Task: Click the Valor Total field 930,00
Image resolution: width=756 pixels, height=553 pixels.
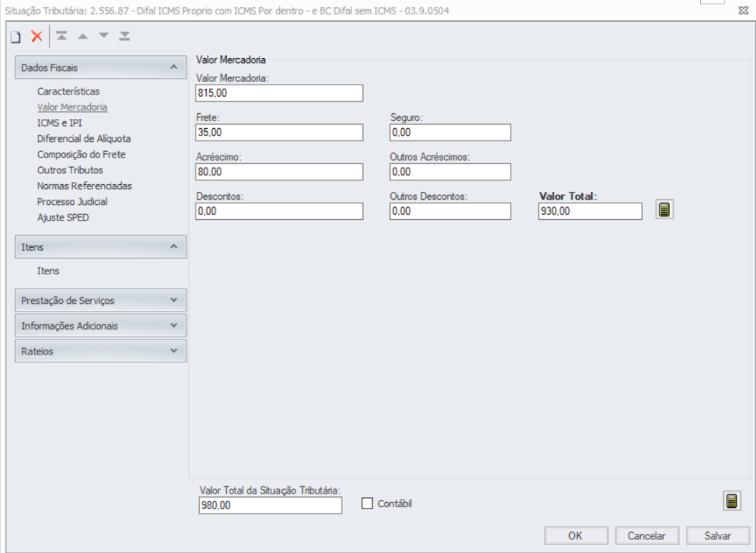Action: (590, 211)
